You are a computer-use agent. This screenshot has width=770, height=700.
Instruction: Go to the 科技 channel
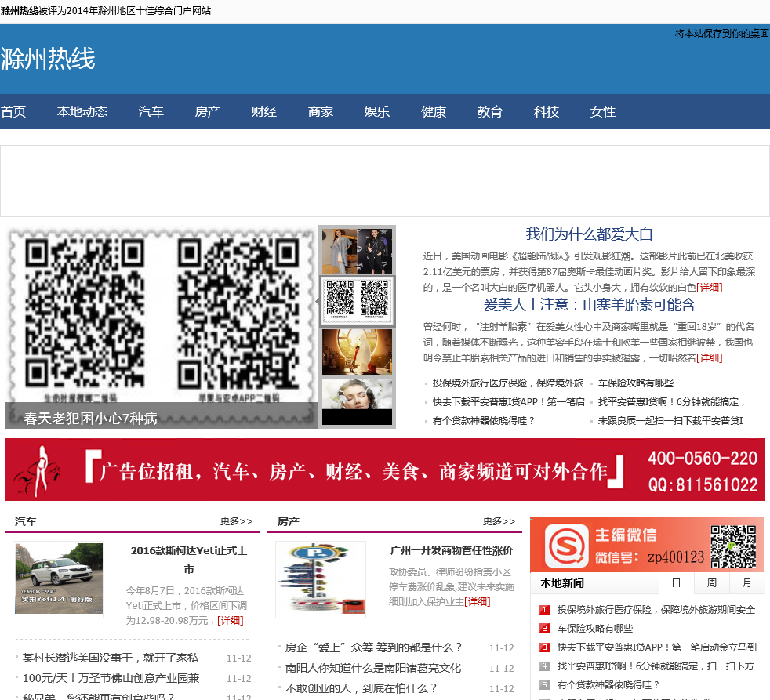pos(546,112)
